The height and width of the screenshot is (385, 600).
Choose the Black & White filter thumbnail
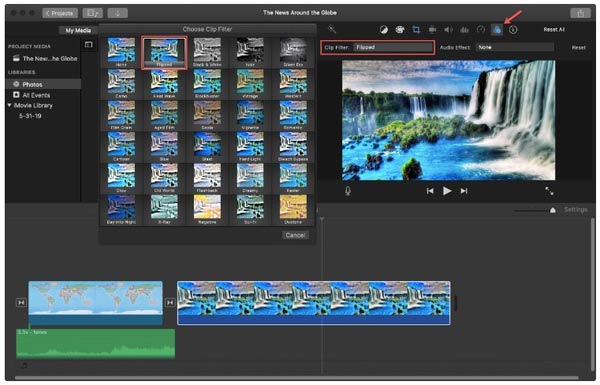(207, 52)
